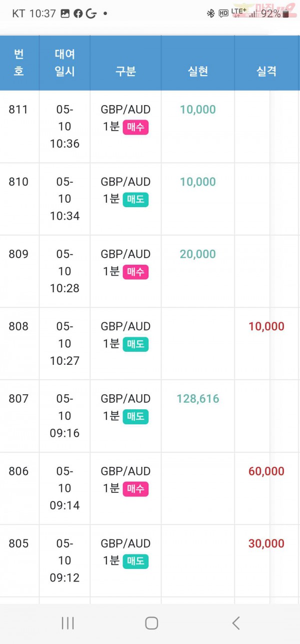
Task: Tap the Android recent apps icon
Action: click(x=67, y=623)
